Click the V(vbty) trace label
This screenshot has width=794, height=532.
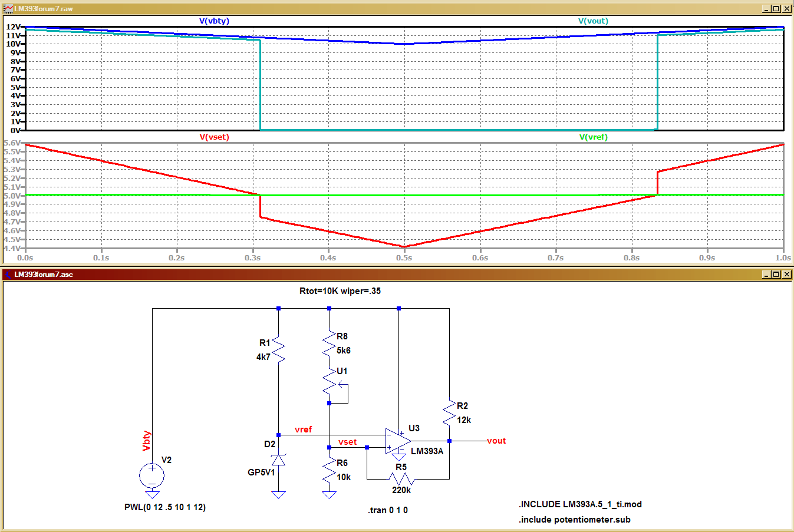pyautogui.click(x=214, y=21)
